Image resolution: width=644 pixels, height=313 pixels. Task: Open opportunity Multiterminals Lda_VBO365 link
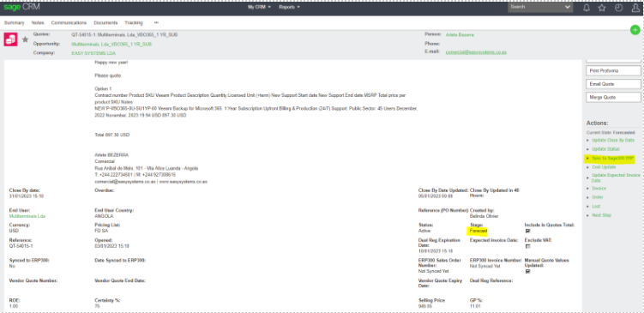(x=111, y=44)
